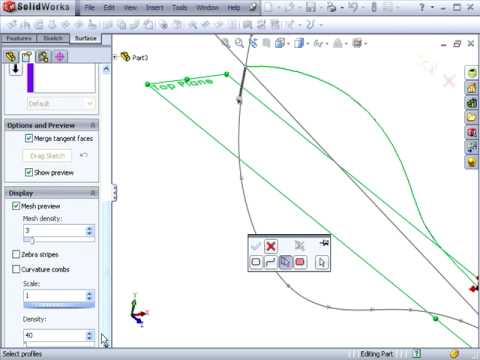Click the Undo arrow icon in title bar
The image size is (480, 360).
coord(353,7)
